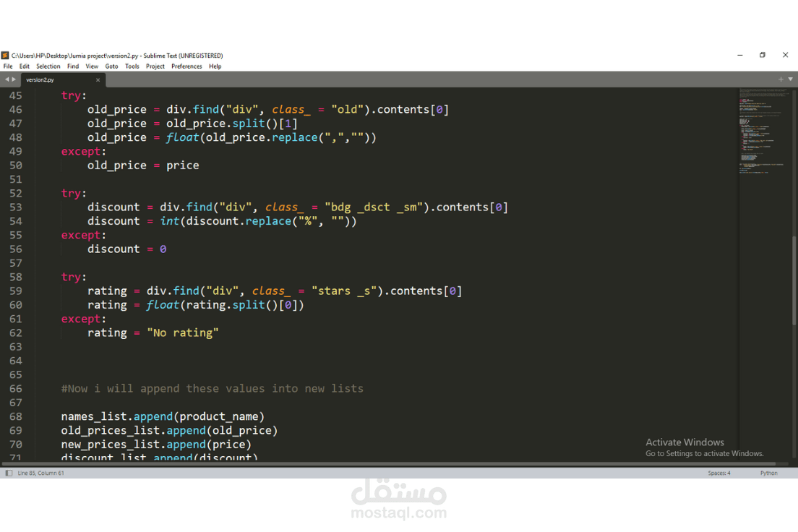Screen dimensions: 798x532
Task: Change indentation via Spaces: 4
Action: (x=719, y=473)
